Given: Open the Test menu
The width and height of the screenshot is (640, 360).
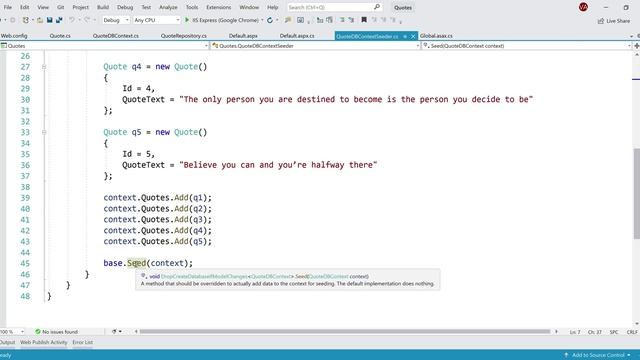Looking at the screenshot, I should (146, 7).
